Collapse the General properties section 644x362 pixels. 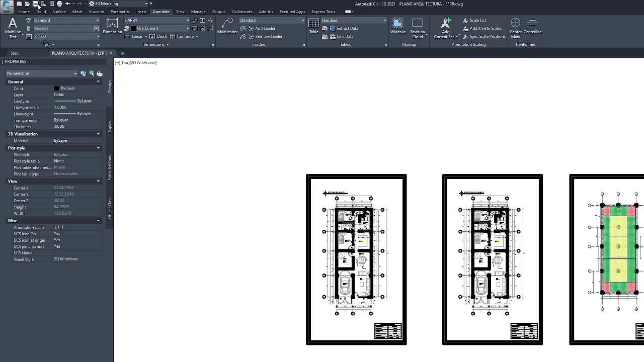(x=98, y=81)
